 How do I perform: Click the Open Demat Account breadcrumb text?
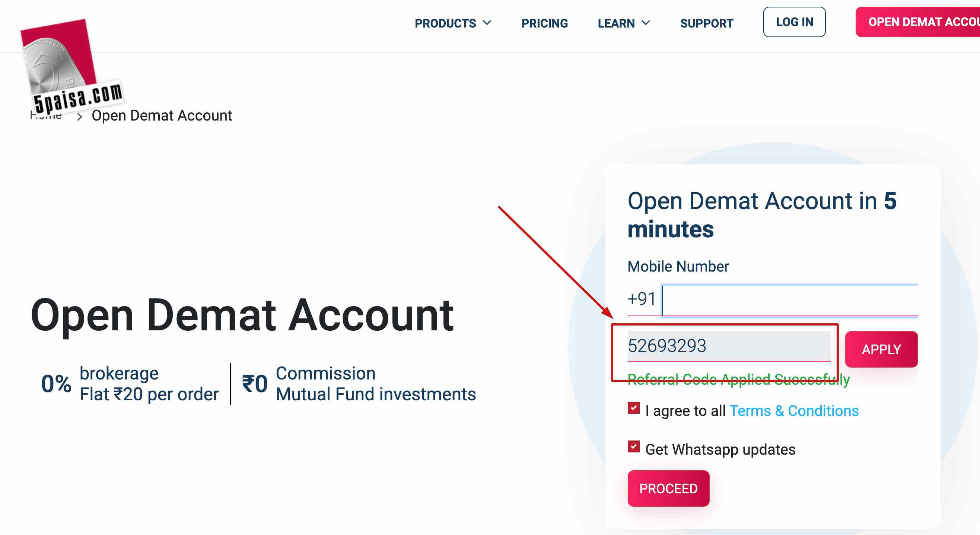162,116
